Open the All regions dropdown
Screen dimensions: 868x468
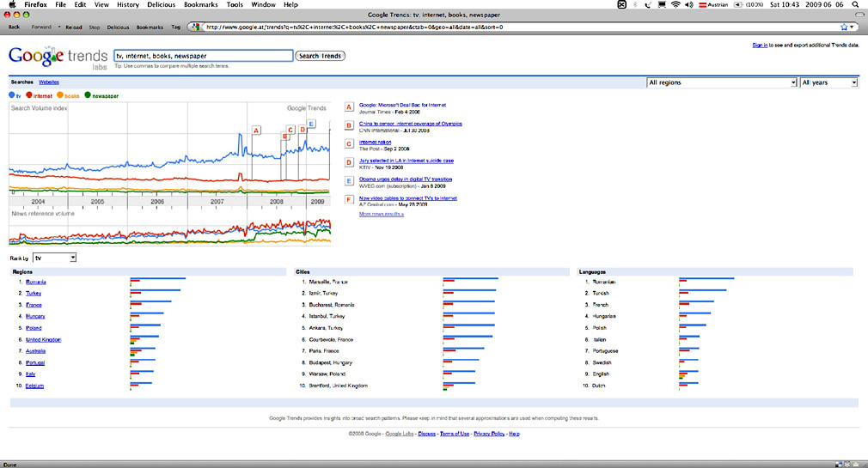[x=721, y=82]
